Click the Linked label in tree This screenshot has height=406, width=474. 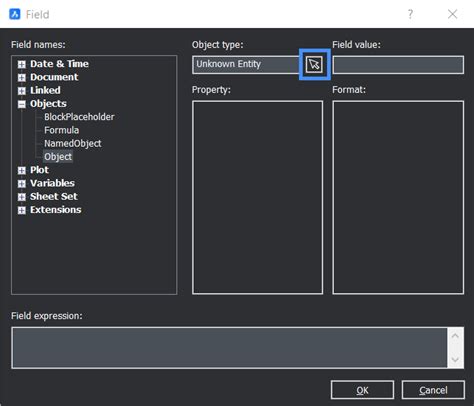click(45, 90)
